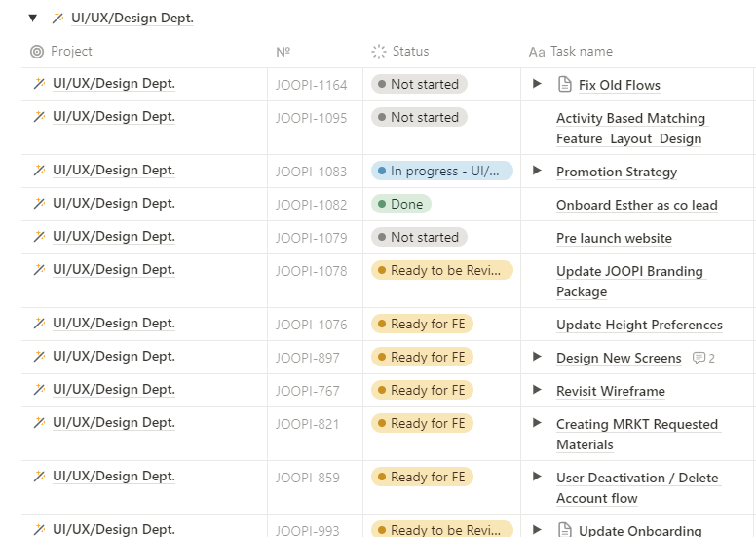This screenshot has height=537, width=756.
Task: Click the page icon next to Update Onboarding
Action: [x=565, y=530]
